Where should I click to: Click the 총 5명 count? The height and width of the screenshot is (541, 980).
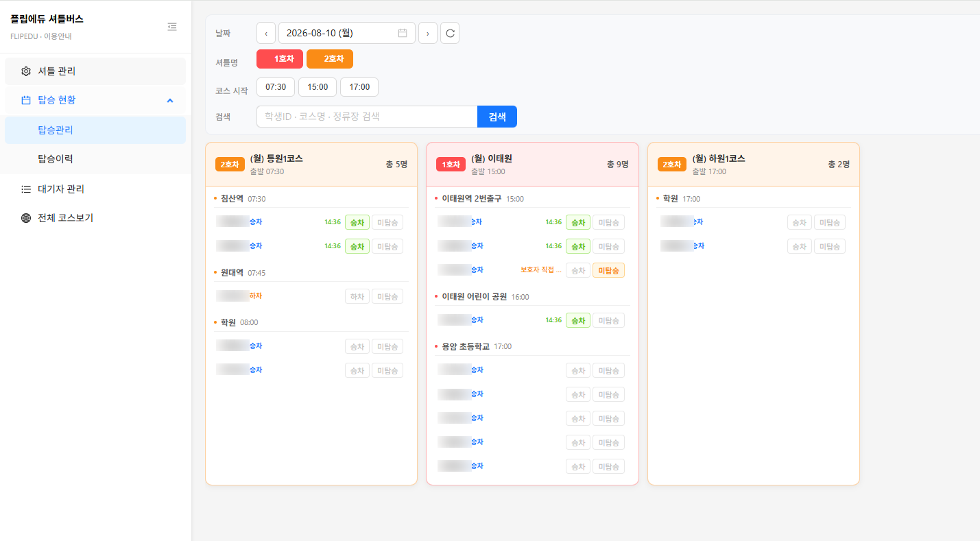point(396,165)
